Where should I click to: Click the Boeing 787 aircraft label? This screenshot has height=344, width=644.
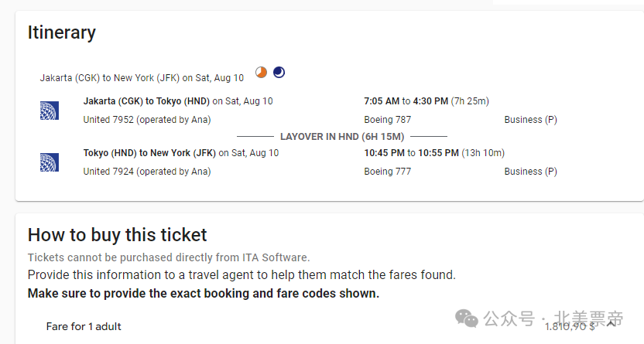point(387,120)
